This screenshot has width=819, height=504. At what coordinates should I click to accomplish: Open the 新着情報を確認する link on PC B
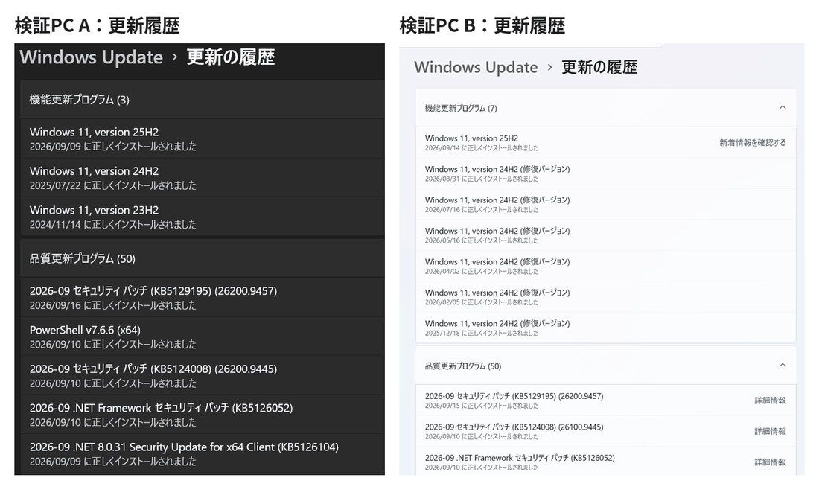[753, 143]
